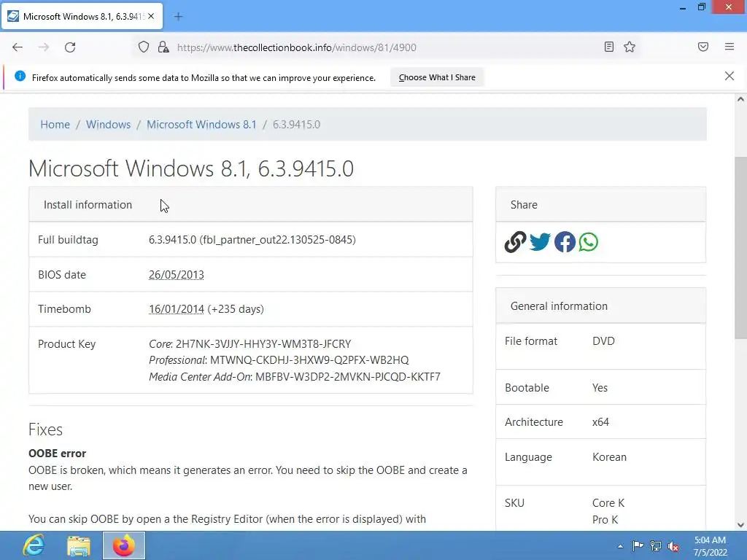Click Choose What I Share button
This screenshot has height=560, width=747.
pyautogui.click(x=437, y=77)
